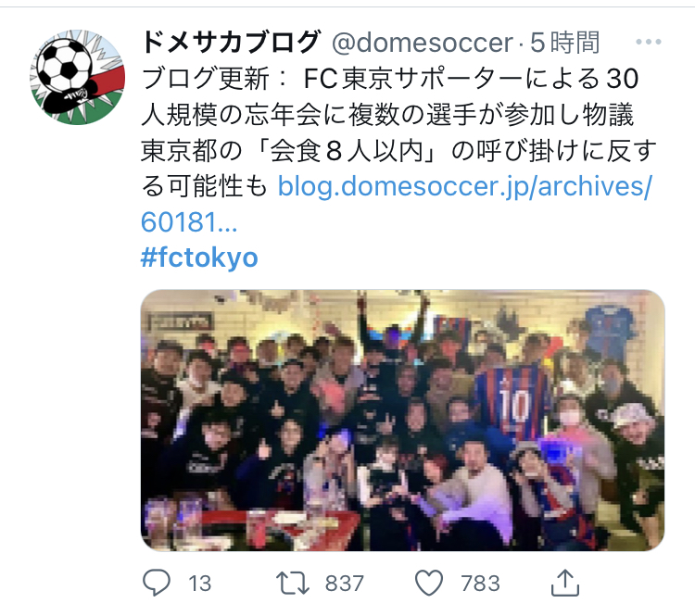Open the tweet via 5時間 timestamp

point(565,42)
